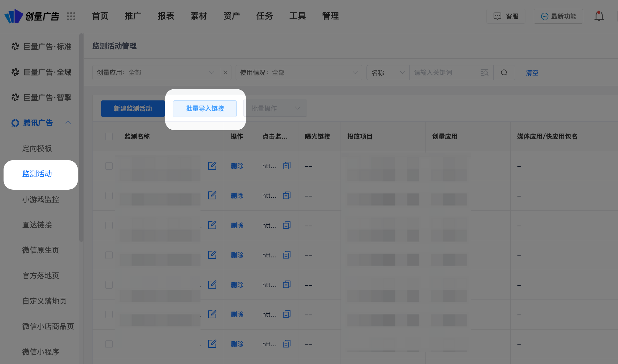Viewport: 618px width, 364px height.
Task: Copy the click link in the fourth row
Action: 287,255
